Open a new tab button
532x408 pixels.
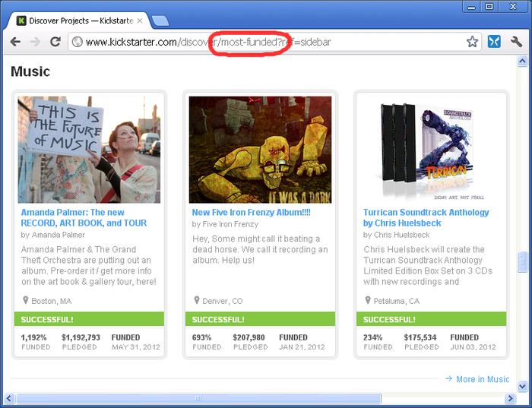(x=160, y=21)
